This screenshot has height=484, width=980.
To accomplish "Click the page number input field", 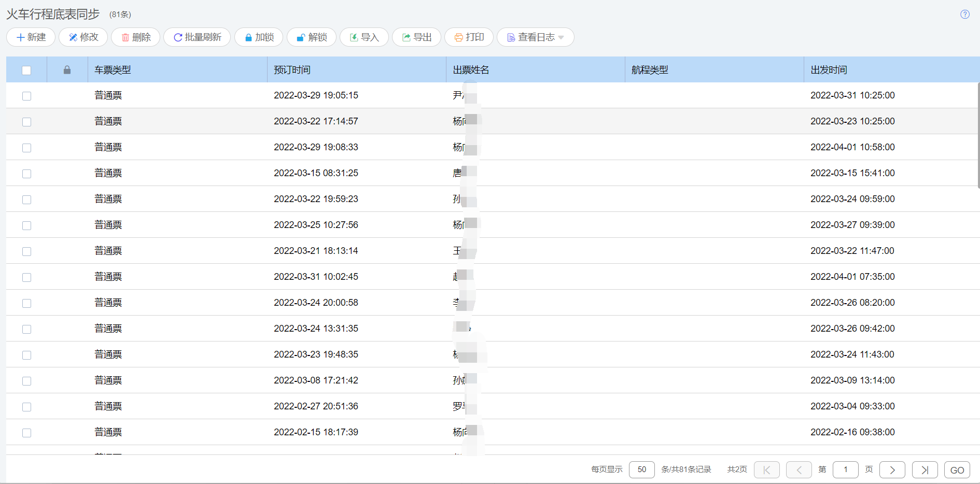I will 845,469.
